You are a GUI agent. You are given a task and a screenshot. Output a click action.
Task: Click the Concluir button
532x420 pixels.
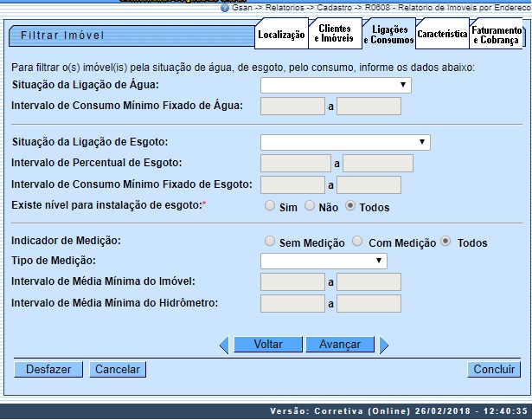494,370
